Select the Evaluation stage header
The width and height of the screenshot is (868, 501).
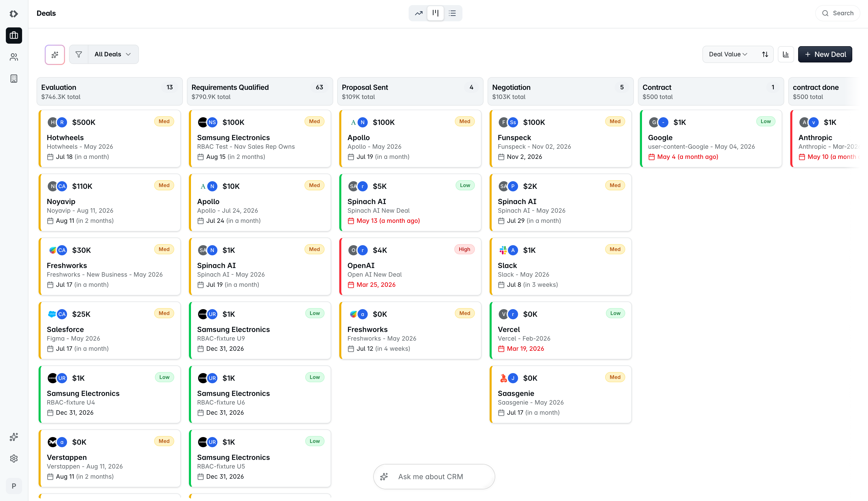pos(109,92)
